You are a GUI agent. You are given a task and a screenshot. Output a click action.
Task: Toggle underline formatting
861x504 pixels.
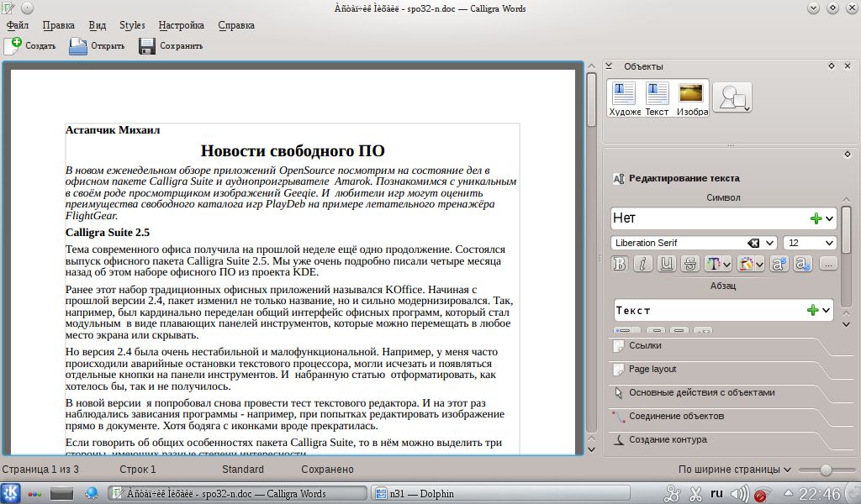pyautogui.click(x=666, y=264)
